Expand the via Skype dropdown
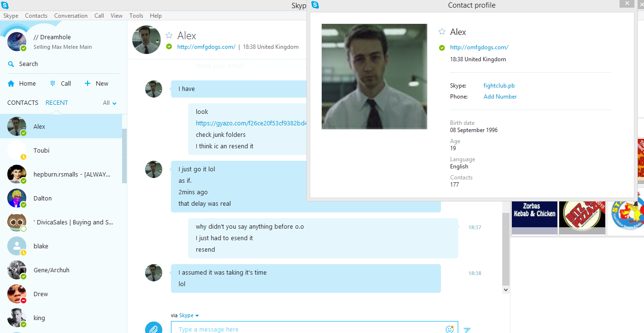 click(x=189, y=316)
